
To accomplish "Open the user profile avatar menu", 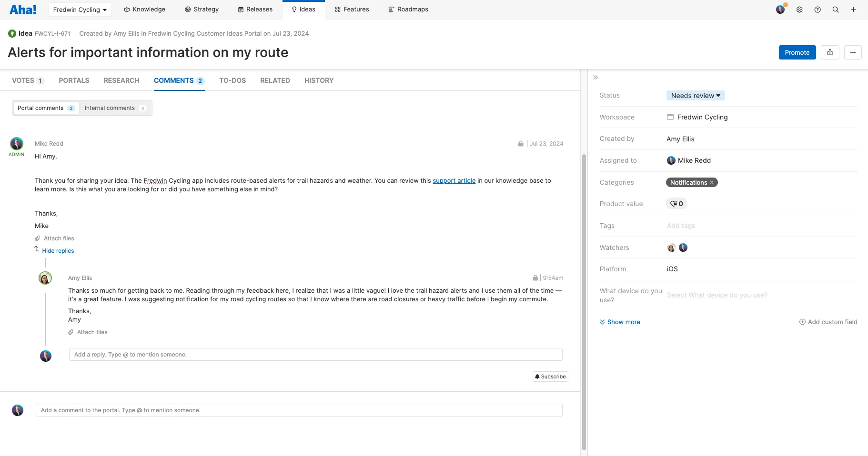I will click(780, 10).
